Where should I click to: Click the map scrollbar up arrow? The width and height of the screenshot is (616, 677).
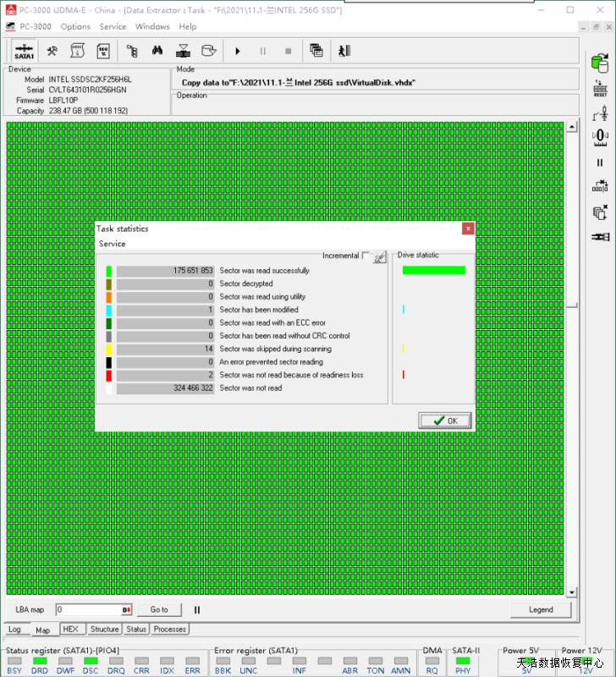(572, 128)
